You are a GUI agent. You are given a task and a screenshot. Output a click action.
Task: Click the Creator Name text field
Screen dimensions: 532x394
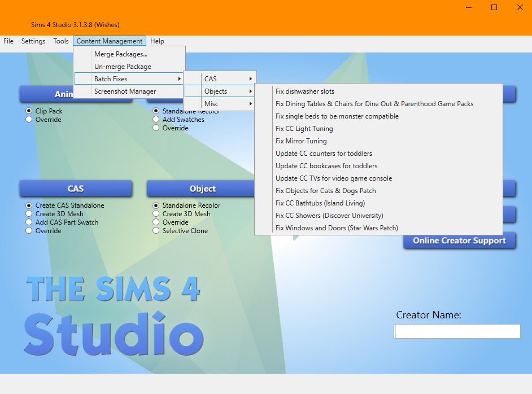457,331
